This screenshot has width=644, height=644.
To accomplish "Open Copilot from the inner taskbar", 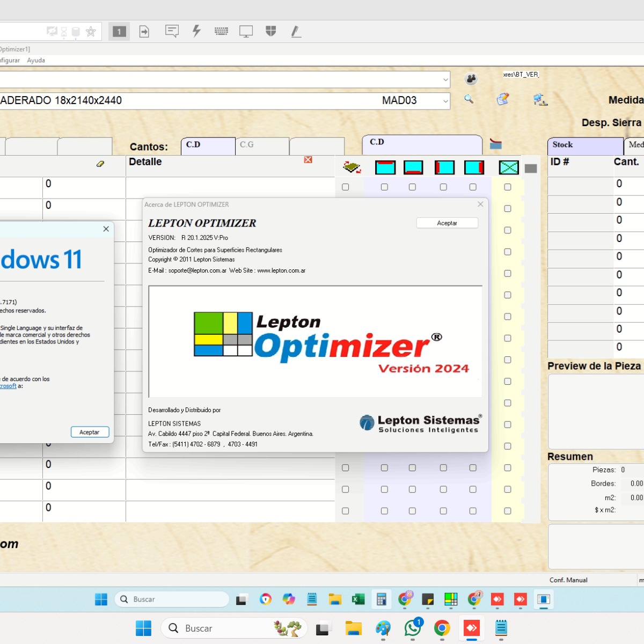I will [x=289, y=599].
